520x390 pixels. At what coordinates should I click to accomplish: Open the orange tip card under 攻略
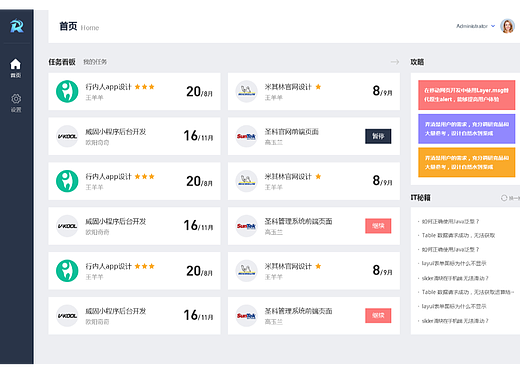pyautogui.click(x=467, y=162)
